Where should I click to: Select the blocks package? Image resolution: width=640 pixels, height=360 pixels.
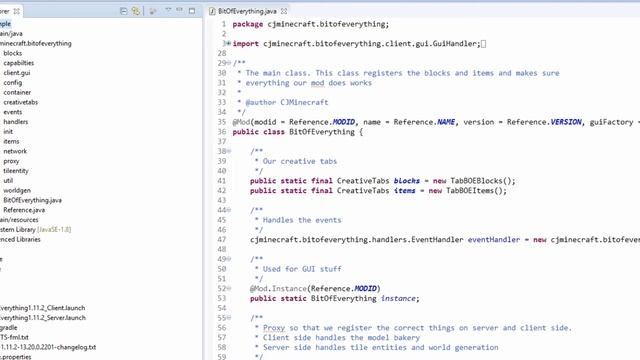13,53
